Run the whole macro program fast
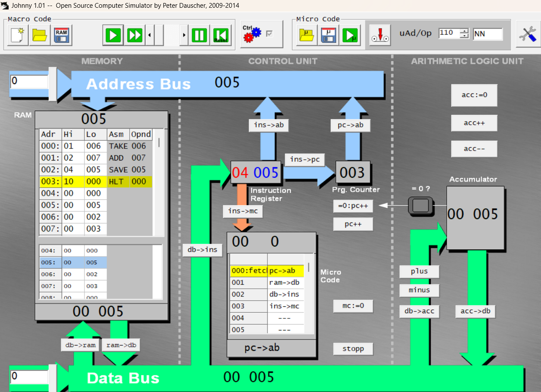This screenshot has width=541, height=392. (135, 35)
